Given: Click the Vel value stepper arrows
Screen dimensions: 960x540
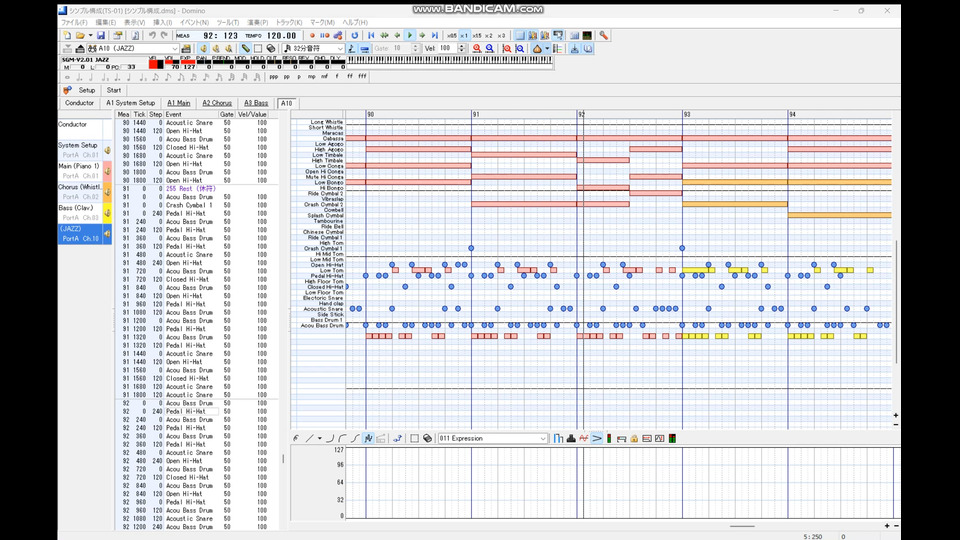Looking at the screenshot, I should point(462,48).
